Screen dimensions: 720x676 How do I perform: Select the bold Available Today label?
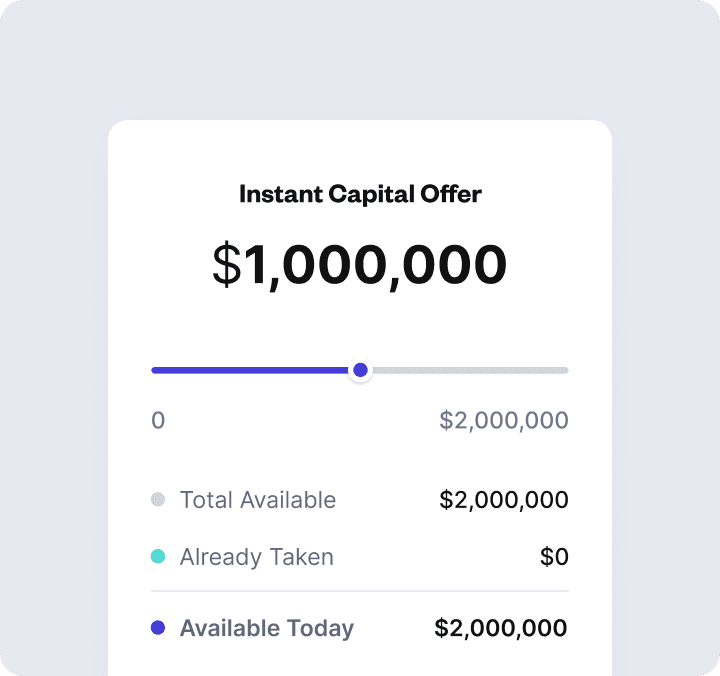pos(267,629)
